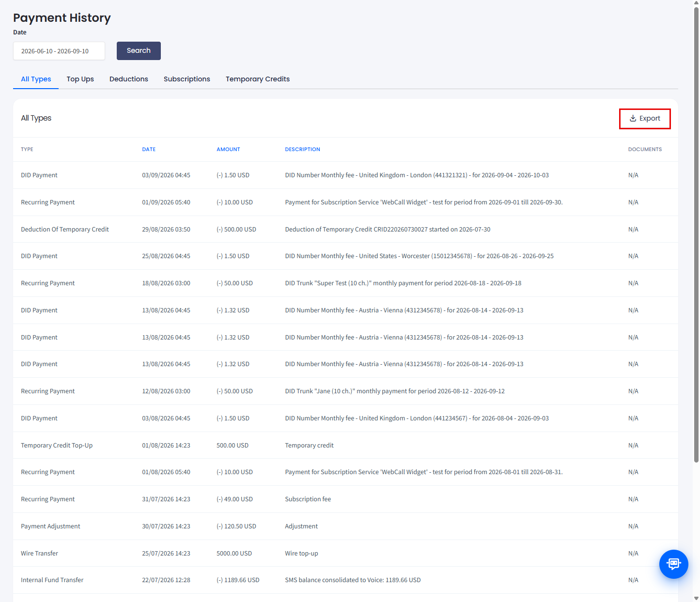The width and height of the screenshot is (700, 602).
Task: Click the Export download button
Action: 645,119
